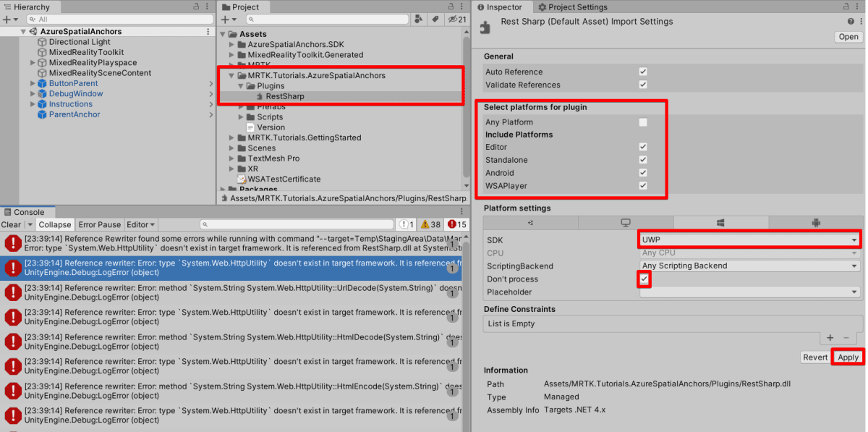868x432 pixels.
Task: Toggle info message filter showing 1
Action: [x=407, y=224]
